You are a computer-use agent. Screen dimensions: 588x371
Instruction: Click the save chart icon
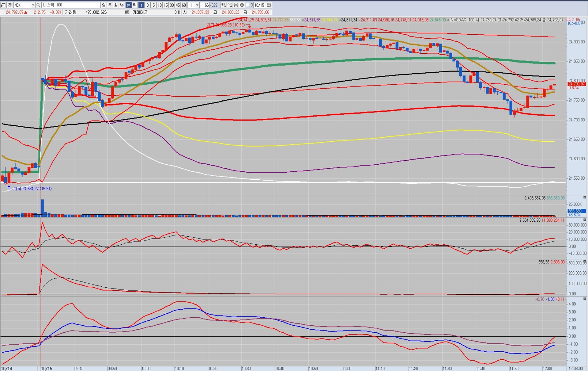[236, 5]
